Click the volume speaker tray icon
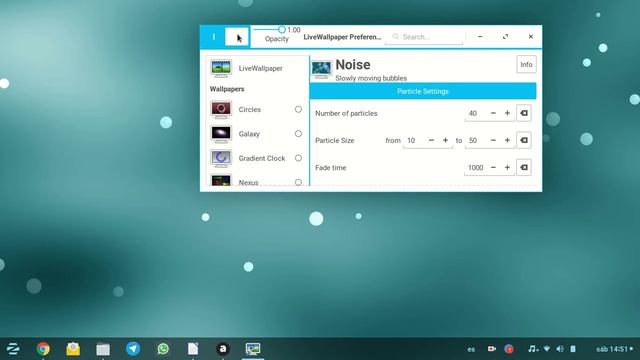 click(x=560, y=349)
